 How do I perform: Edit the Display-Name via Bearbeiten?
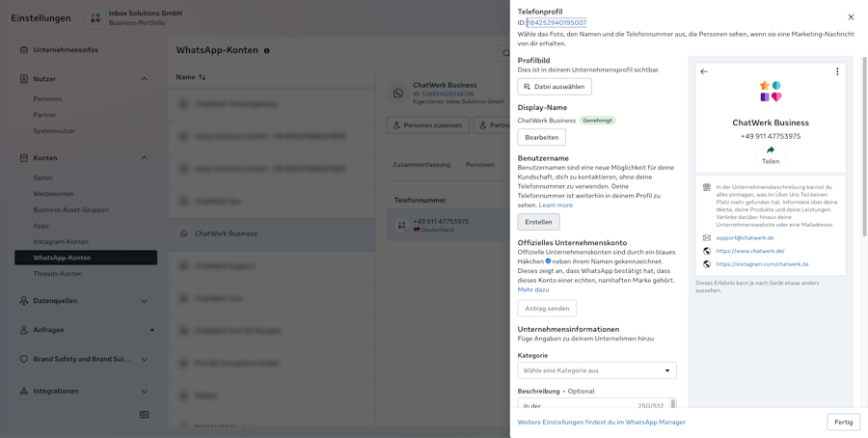pyautogui.click(x=541, y=137)
